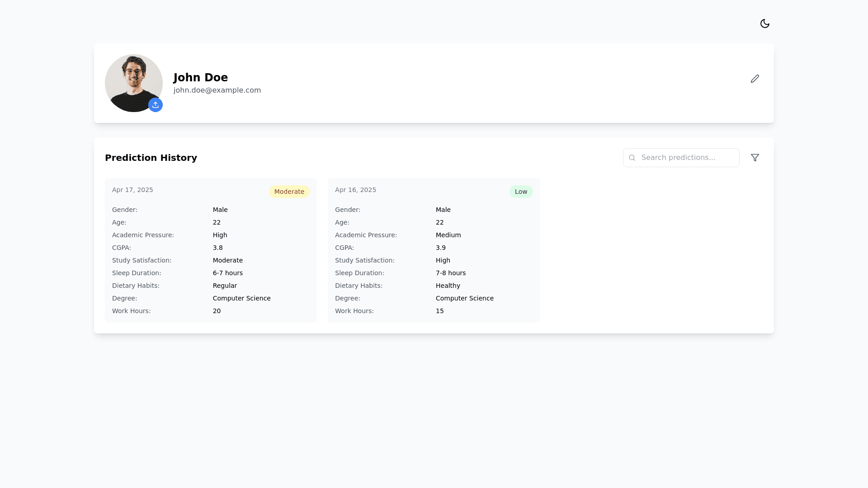
Task: Click Academic Pressure value Medium
Action: tap(448, 235)
